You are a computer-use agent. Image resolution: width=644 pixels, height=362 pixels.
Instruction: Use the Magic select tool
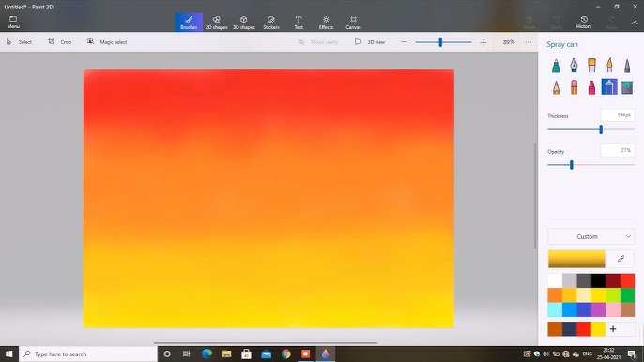pyautogui.click(x=107, y=42)
